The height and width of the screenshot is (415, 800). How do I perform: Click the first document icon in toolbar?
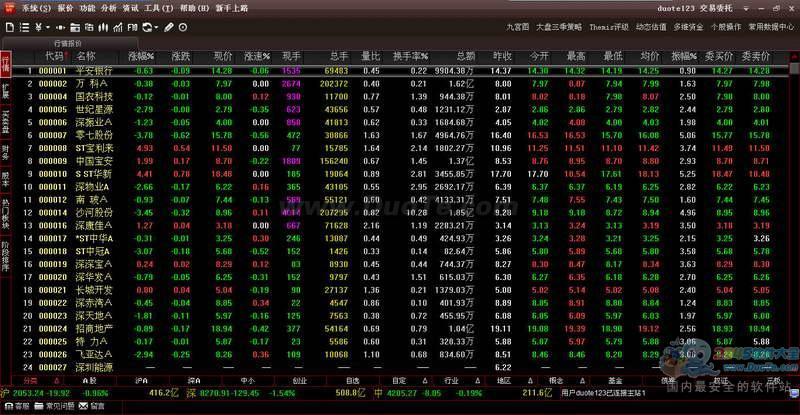click(9, 27)
